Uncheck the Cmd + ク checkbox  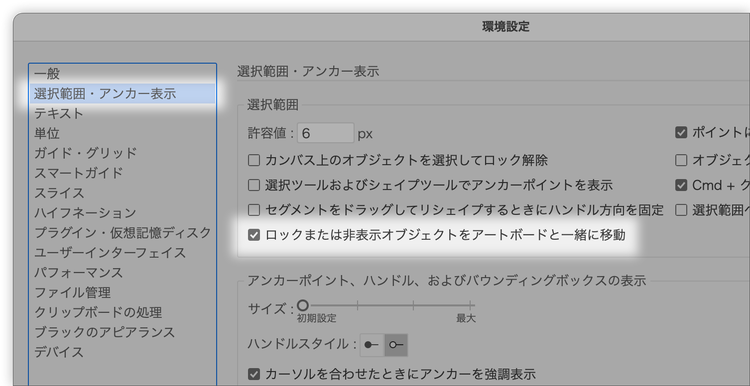click(x=681, y=185)
